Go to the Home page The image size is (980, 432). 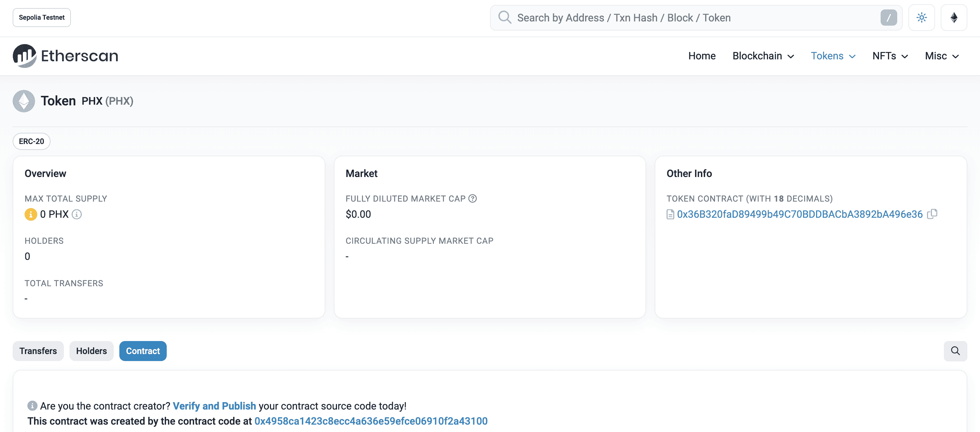point(702,56)
